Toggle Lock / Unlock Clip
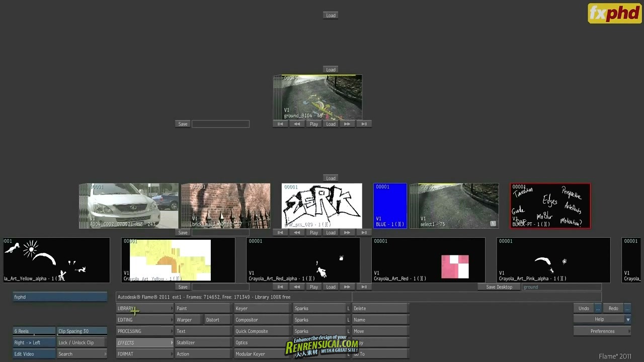644x362 pixels. (82, 342)
